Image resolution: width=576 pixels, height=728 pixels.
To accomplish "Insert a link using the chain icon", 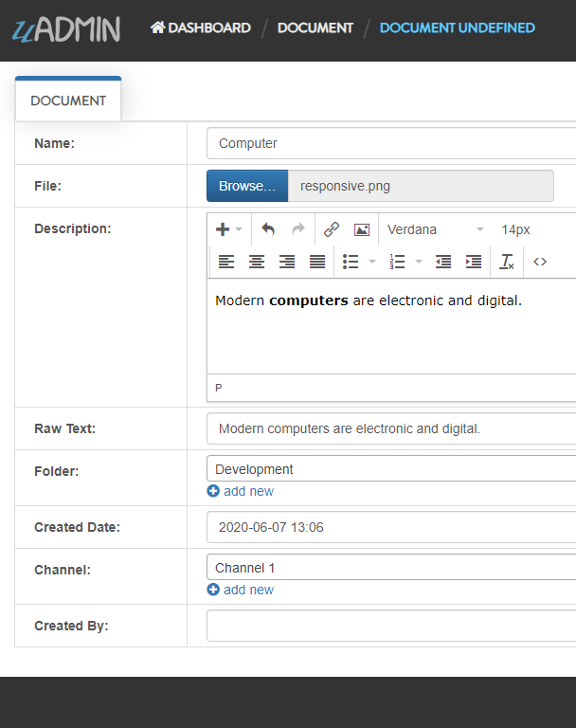I will (332, 229).
